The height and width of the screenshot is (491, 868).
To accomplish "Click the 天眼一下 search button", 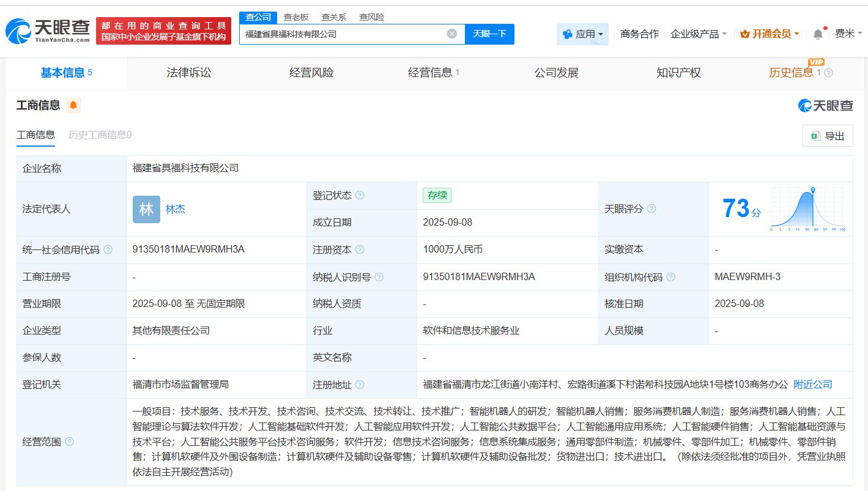I will [489, 34].
